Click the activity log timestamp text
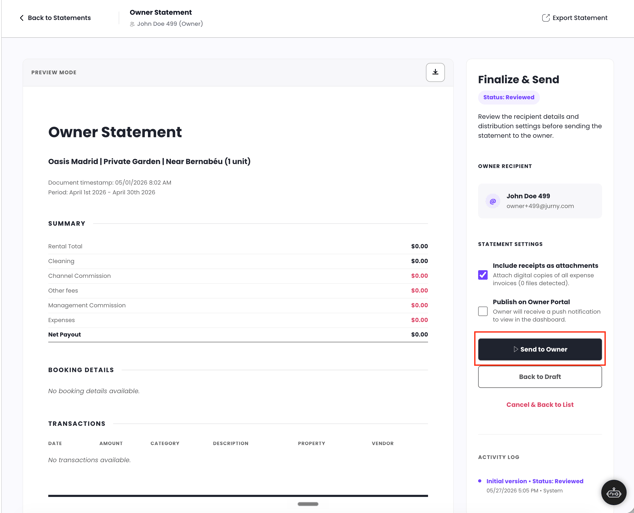The width and height of the screenshot is (634, 513). point(524,491)
